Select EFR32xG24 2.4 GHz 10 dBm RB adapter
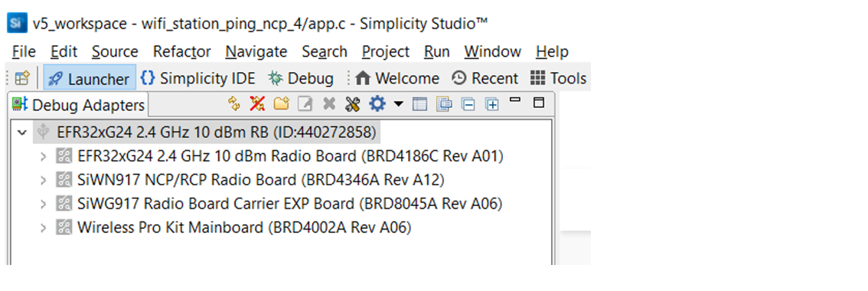This screenshot has height=291, width=868. [x=217, y=132]
